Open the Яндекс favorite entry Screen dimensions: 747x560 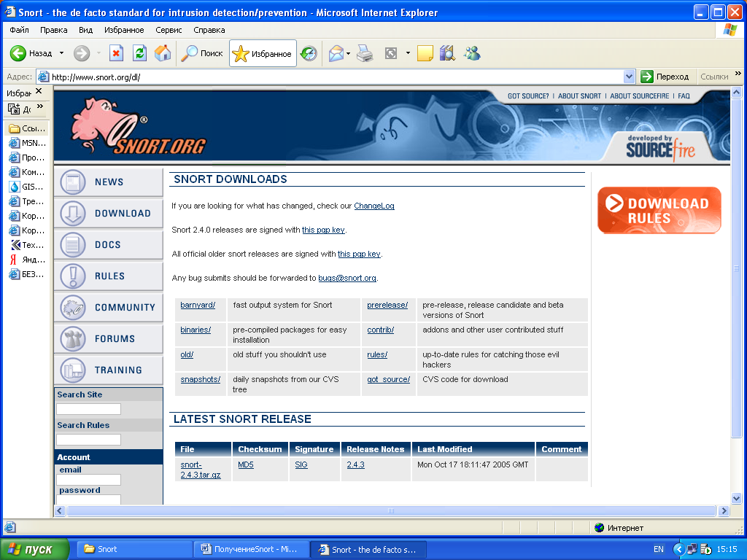coord(28,260)
